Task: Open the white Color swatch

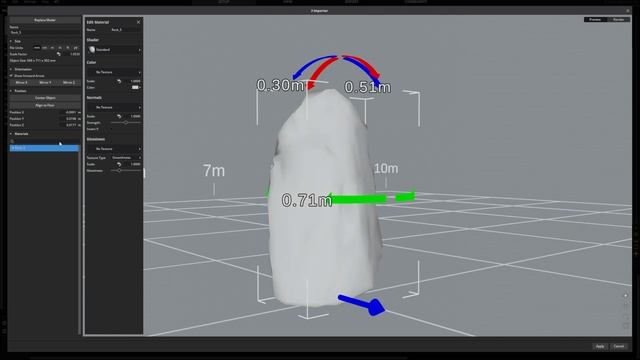Action: pyautogui.click(x=135, y=87)
